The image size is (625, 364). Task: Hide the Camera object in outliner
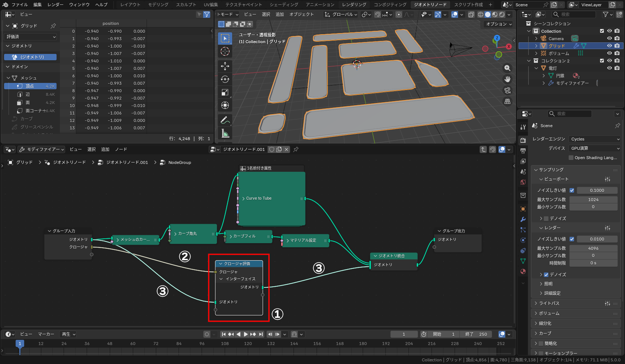pyautogui.click(x=609, y=38)
